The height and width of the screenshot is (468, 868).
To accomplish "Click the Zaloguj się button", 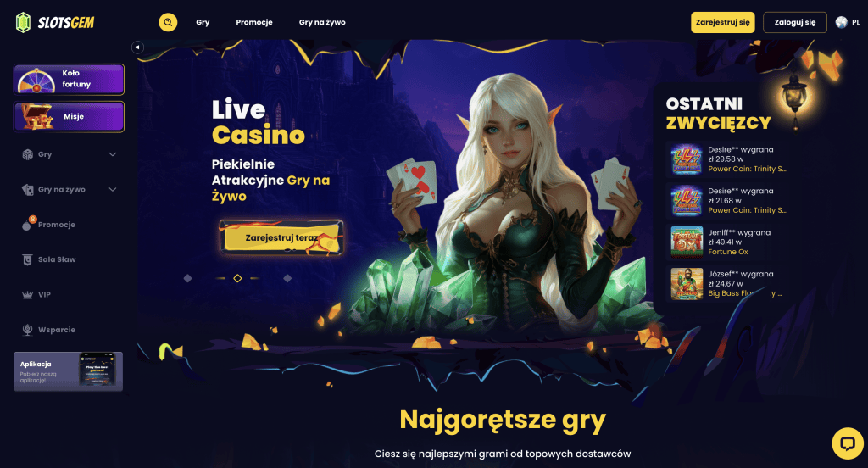I will click(x=795, y=22).
